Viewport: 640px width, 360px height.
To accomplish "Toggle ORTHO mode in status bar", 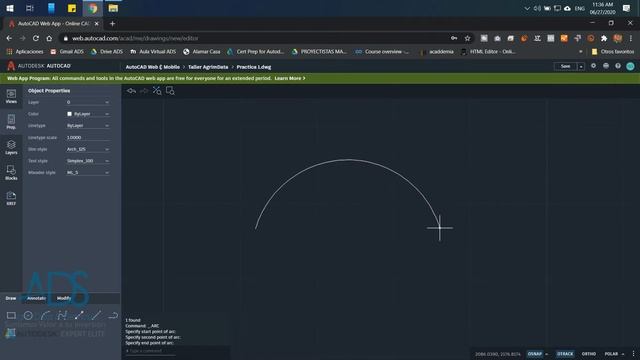I will coord(589,354).
